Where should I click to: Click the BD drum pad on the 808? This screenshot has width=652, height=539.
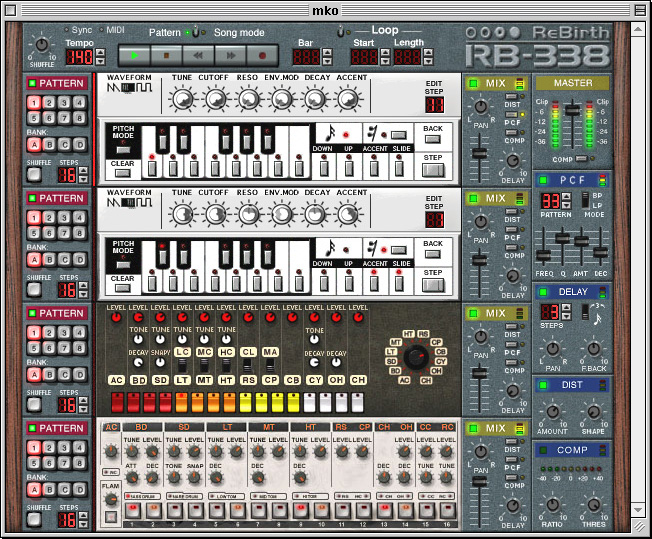click(x=138, y=380)
